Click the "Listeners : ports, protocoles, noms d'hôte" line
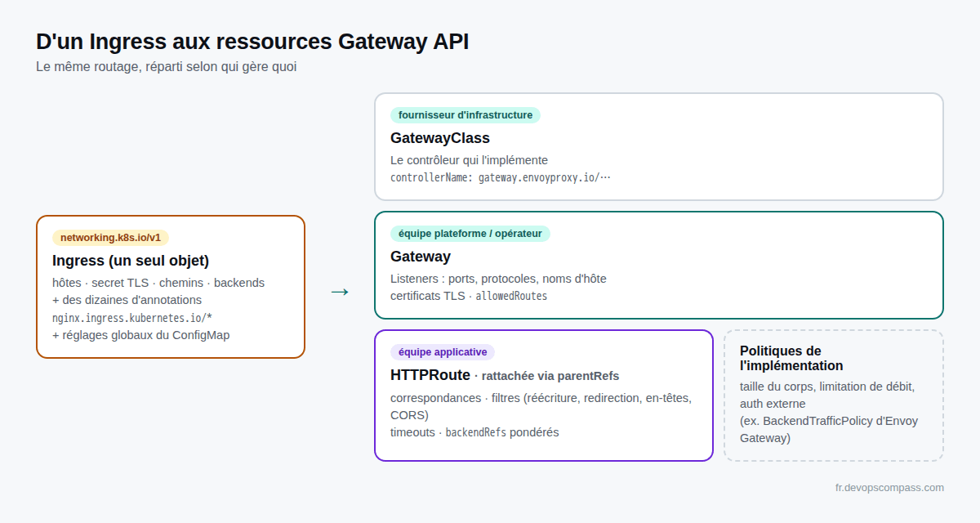 point(498,279)
